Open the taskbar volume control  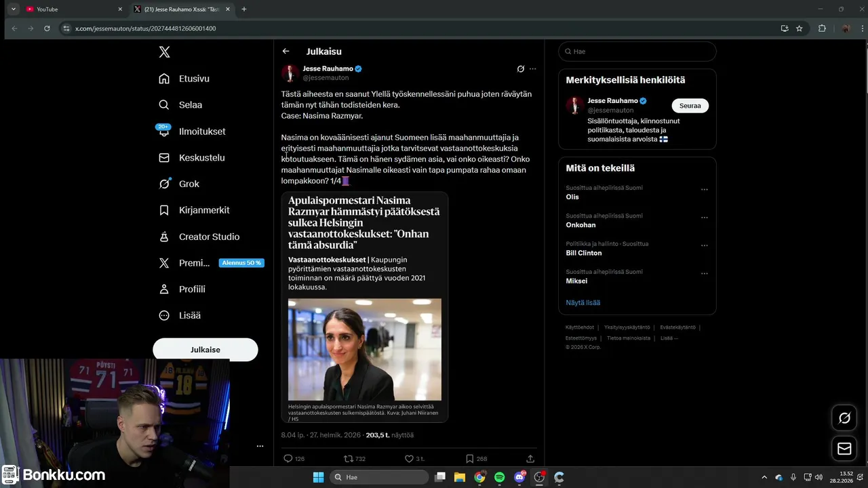[818, 477]
